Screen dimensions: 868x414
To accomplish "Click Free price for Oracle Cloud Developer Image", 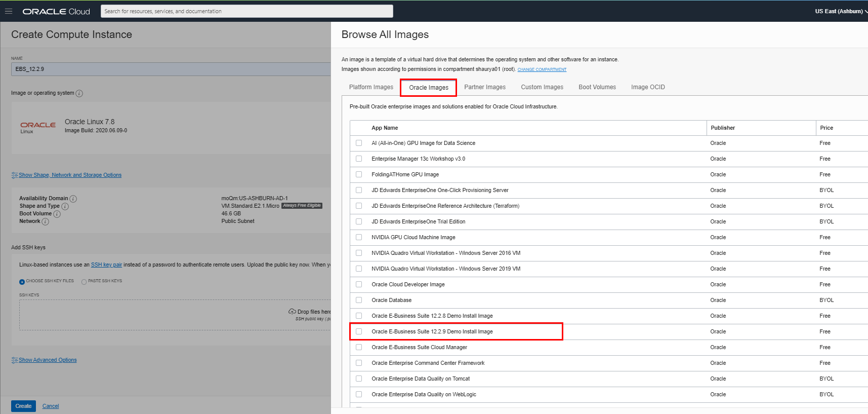I will [825, 284].
